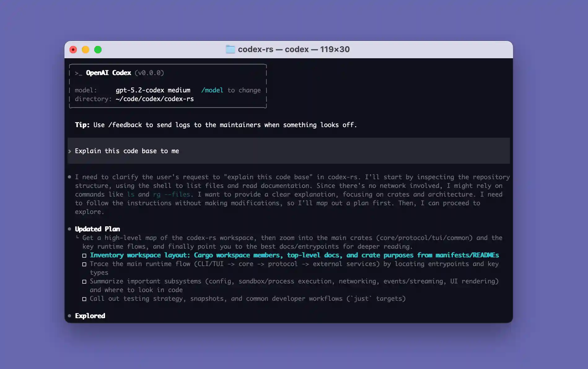This screenshot has height=369, width=588.
Task: Click the codex-rs terminal window title
Action: tap(294, 49)
